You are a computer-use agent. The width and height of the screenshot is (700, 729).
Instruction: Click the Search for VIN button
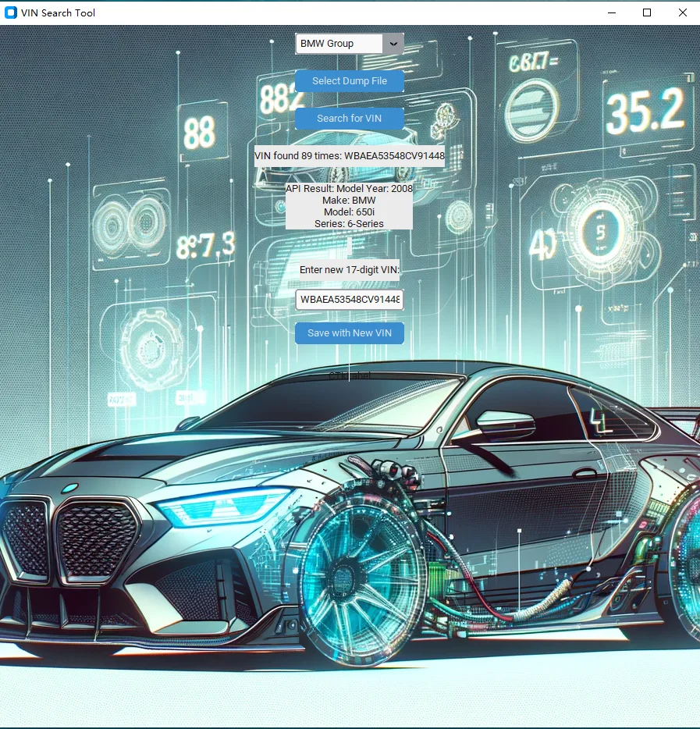point(350,119)
